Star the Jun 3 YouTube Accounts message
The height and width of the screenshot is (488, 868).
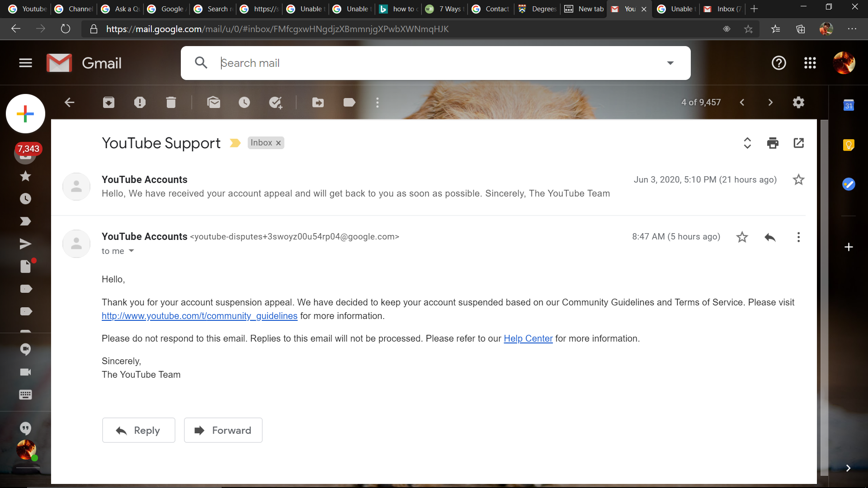pyautogui.click(x=798, y=180)
